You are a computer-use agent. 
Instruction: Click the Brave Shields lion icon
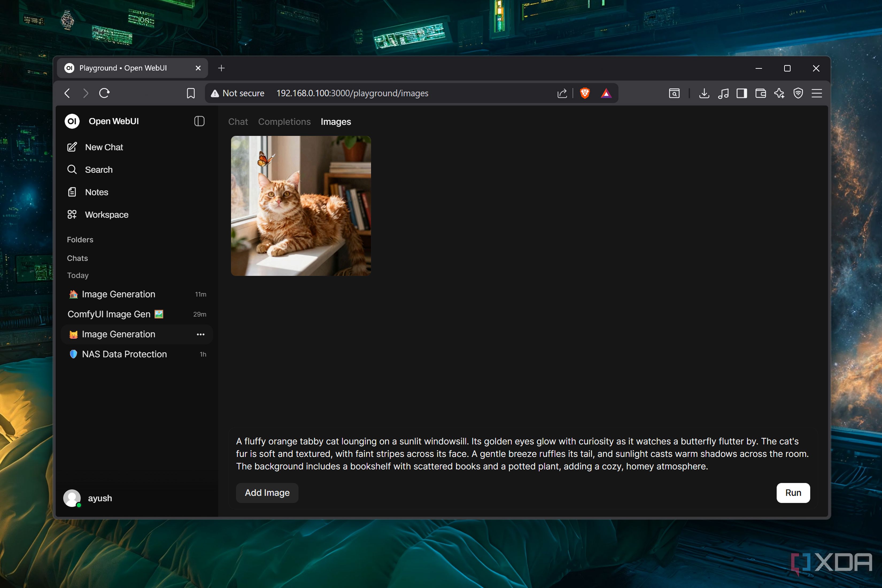pos(585,93)
